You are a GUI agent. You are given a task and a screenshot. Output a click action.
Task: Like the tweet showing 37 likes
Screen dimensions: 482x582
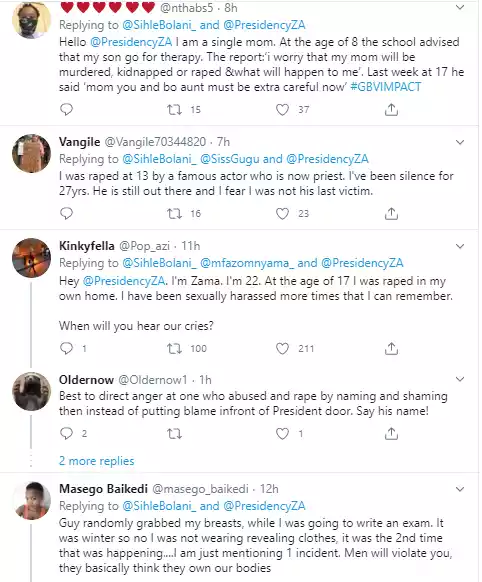pos(282,109)
